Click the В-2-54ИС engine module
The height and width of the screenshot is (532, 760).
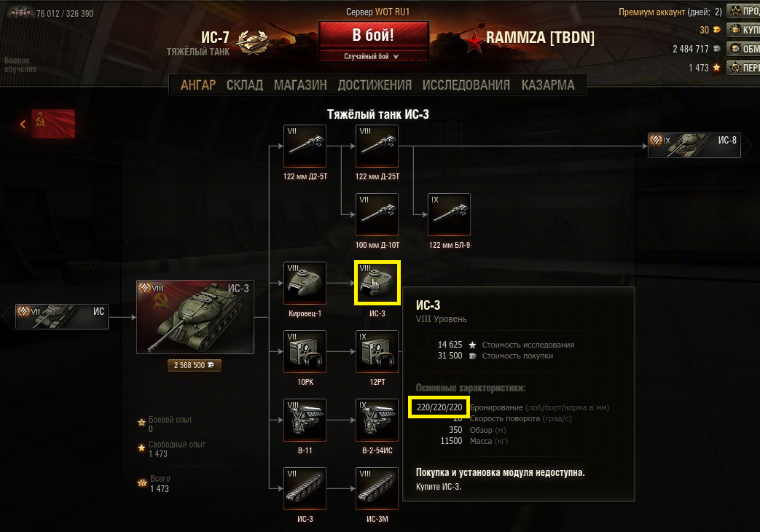377,420
